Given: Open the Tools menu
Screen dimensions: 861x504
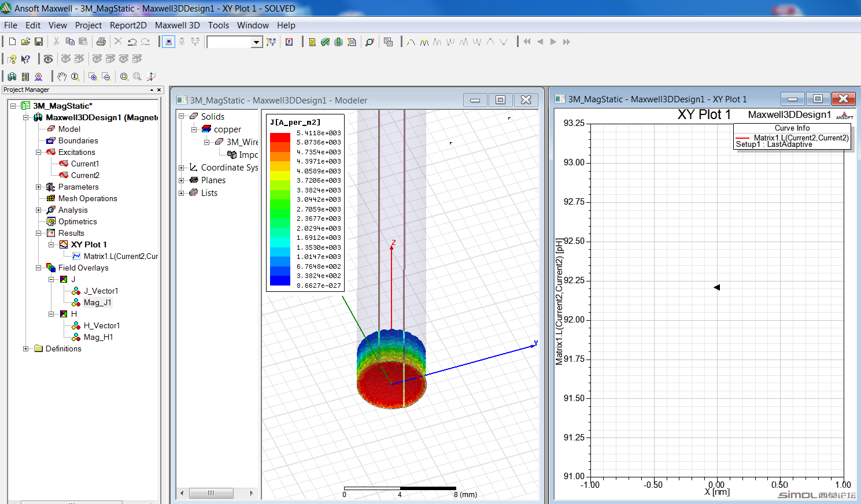Looking at the screenshot, I should [219, 25].
